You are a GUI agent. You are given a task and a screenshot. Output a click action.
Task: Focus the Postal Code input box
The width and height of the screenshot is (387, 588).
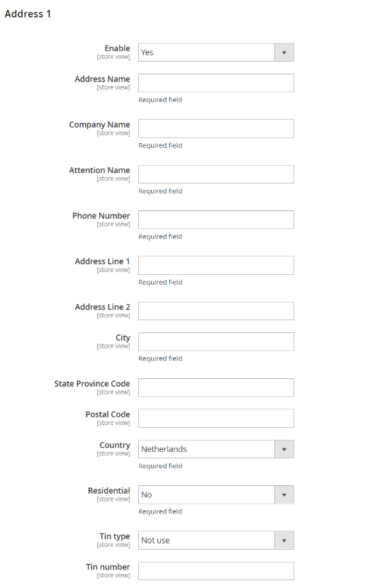pyautogui.click(x=216, y=419)
